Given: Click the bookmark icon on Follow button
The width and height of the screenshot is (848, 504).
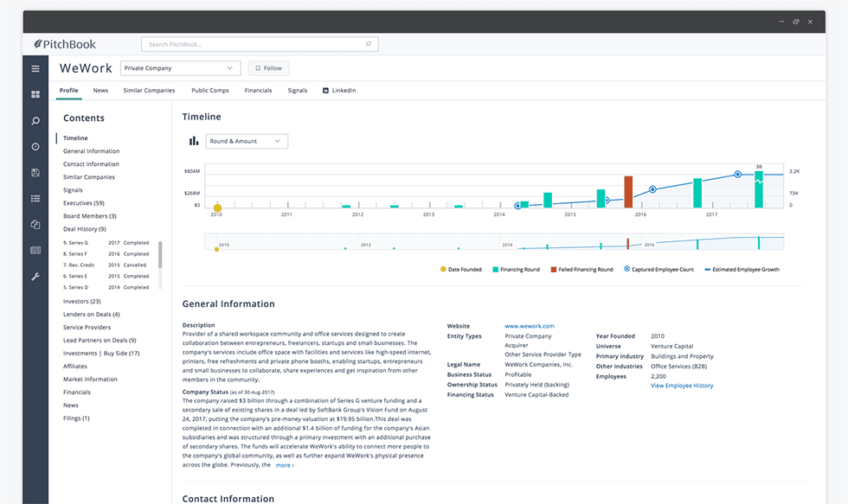Looking at the screenshot, I should (x=258, y=68).
